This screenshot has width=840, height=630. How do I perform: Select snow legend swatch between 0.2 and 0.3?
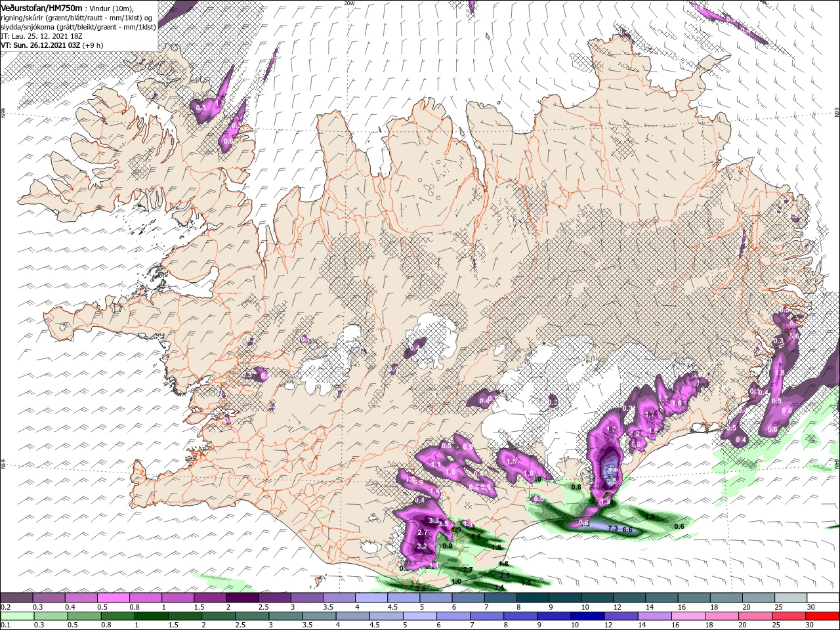16,598
